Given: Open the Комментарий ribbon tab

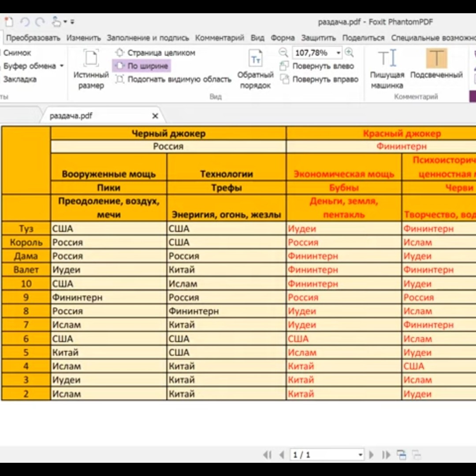Looking at the screenshot, I should point(219,38).
